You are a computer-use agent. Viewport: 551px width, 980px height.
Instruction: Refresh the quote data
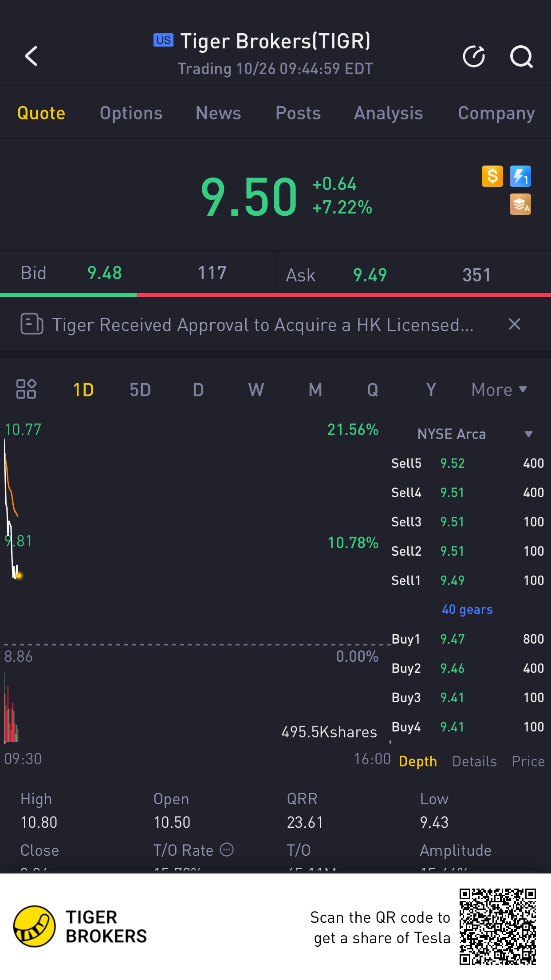click(474, 56)
